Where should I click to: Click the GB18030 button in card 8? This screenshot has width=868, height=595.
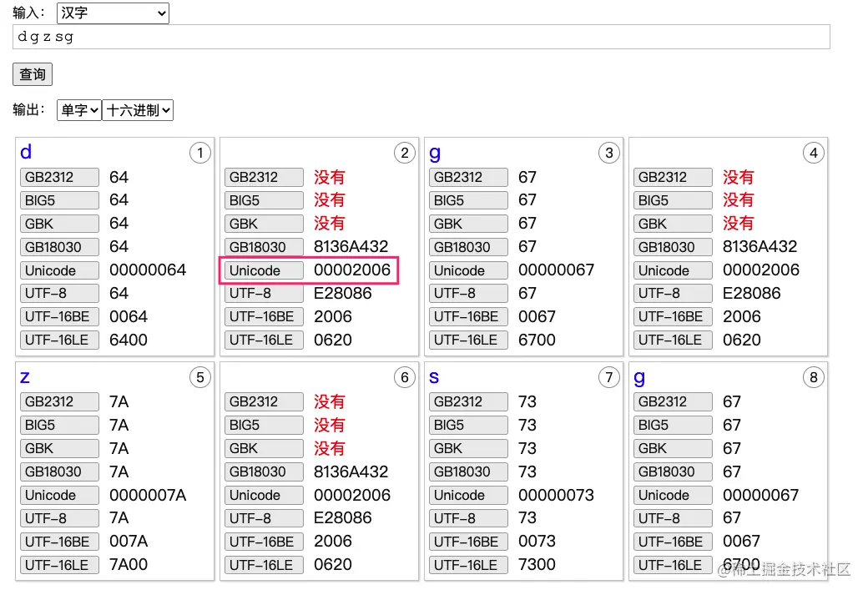click(x=673, y=471)
